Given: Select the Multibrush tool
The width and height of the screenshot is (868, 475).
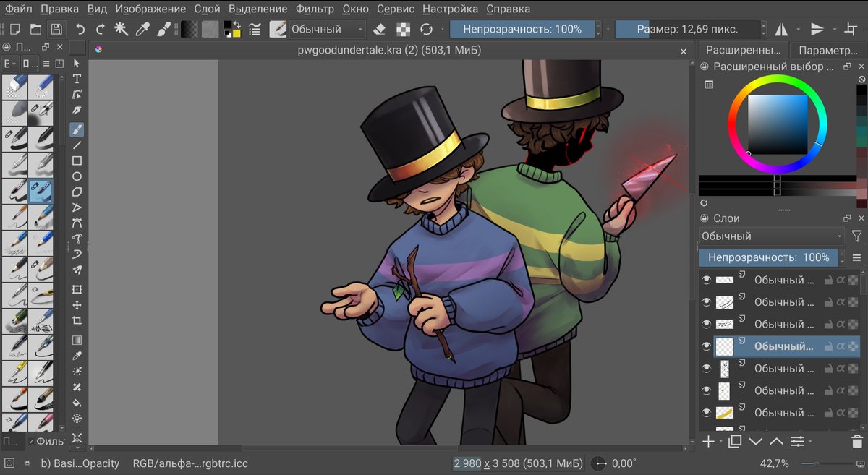Looking at the screenshot, I should coord(77,270).
